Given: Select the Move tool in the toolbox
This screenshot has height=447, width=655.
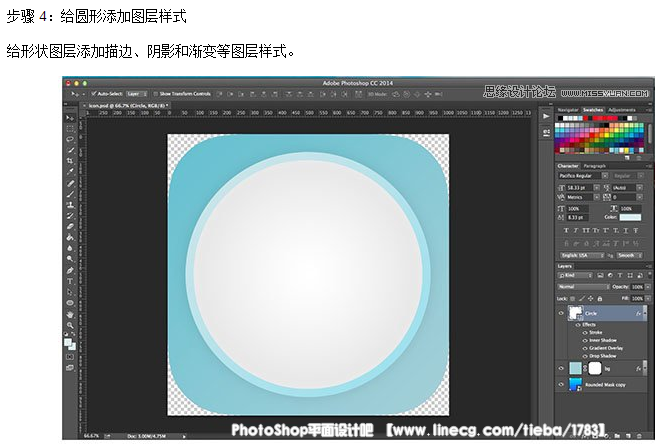Looking at the screenshot, I should [x=69, y=118].
